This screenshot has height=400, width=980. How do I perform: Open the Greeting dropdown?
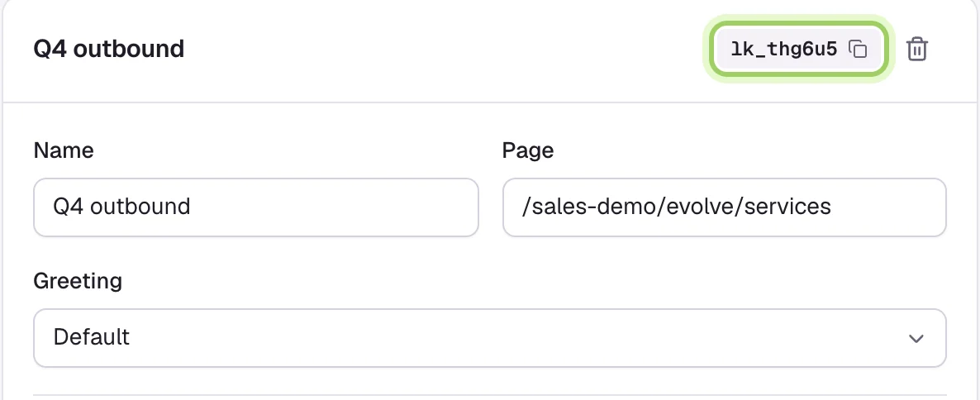(490, 338)
